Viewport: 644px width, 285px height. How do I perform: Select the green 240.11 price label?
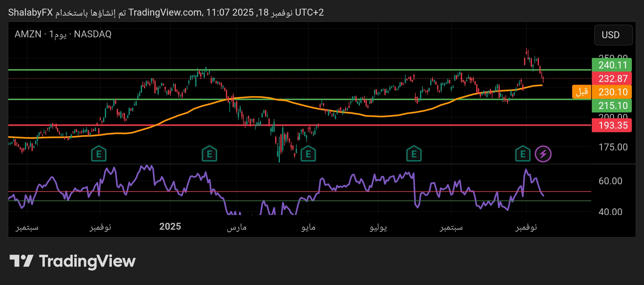click(612, 65)
